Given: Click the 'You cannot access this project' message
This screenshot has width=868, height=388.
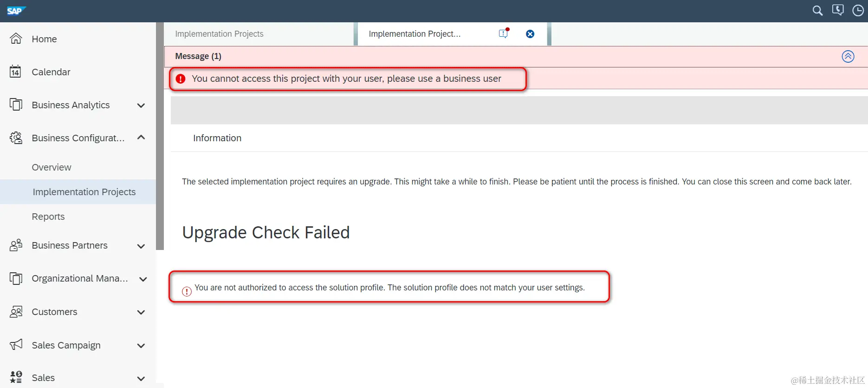Looking at the screenshot, I should coord(346,79).
